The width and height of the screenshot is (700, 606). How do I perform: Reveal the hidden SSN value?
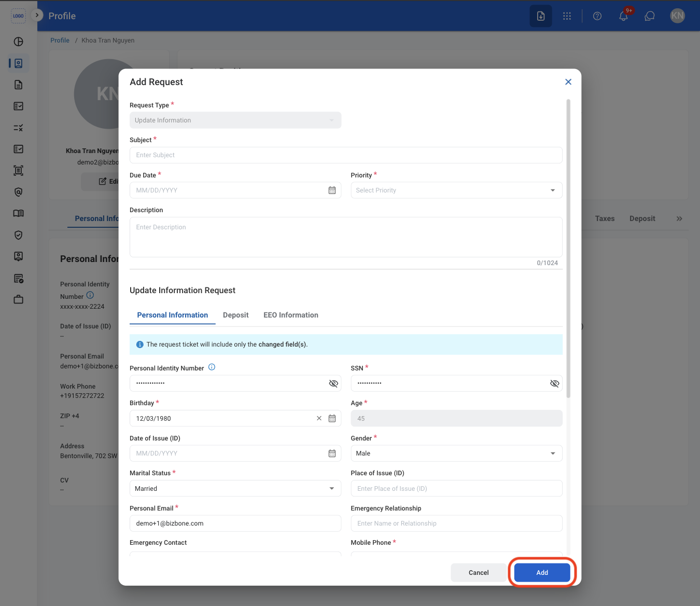pyautogui.click(x=554, y=383)
